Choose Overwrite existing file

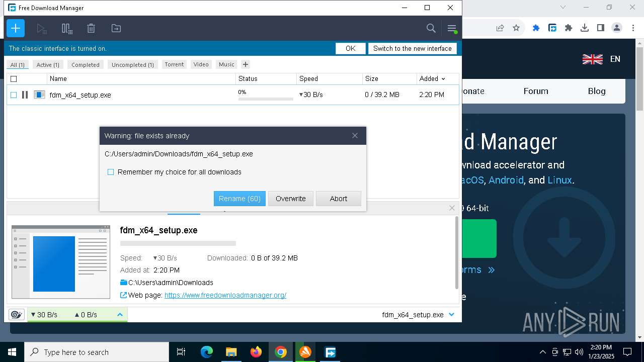(291, 199)
